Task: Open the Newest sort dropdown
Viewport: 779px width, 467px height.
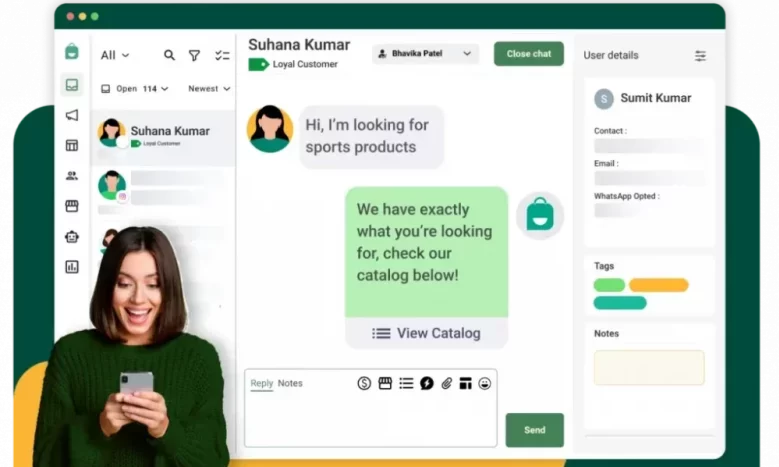Action: pyautogui.click(x=209, y=89)
